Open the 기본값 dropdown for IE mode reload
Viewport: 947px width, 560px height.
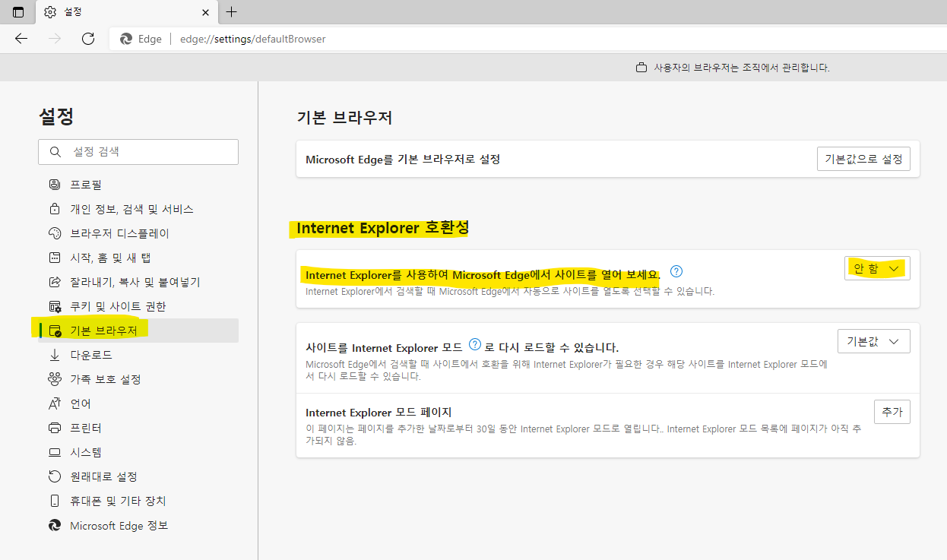pyautogui.click(x=873, y=341)
